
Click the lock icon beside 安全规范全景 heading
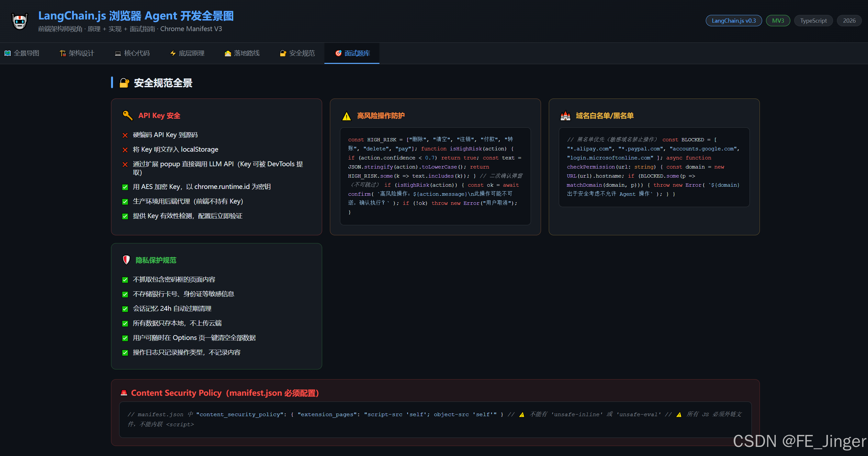pyautogui.click(x=124, y=83)
